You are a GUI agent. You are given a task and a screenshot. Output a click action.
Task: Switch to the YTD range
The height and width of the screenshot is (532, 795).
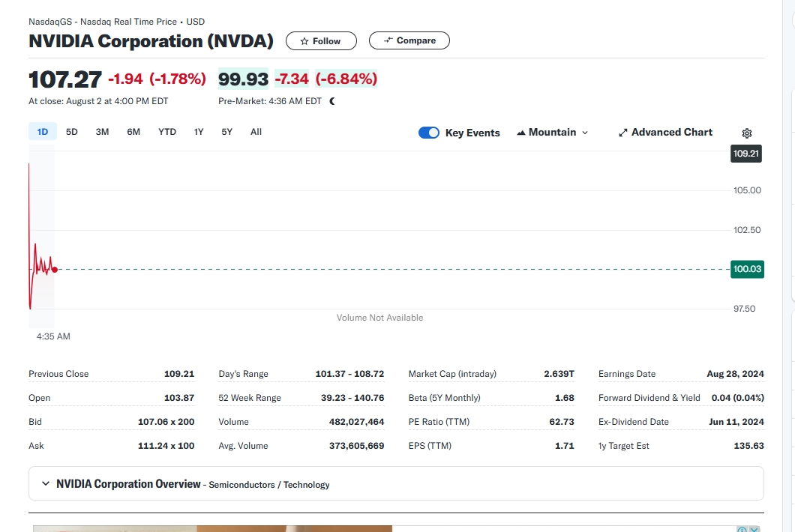[x=166, y=132]
